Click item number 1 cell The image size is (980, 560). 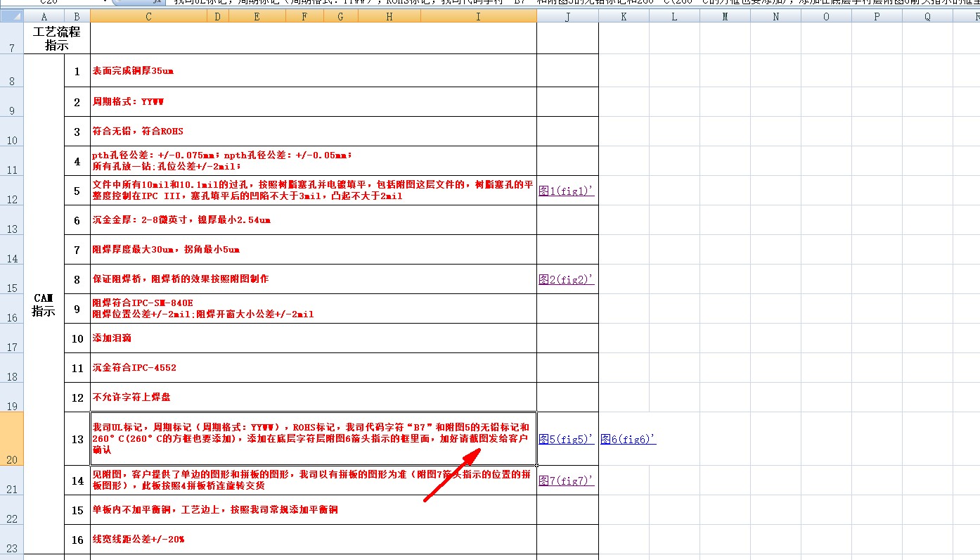point(77,70)
